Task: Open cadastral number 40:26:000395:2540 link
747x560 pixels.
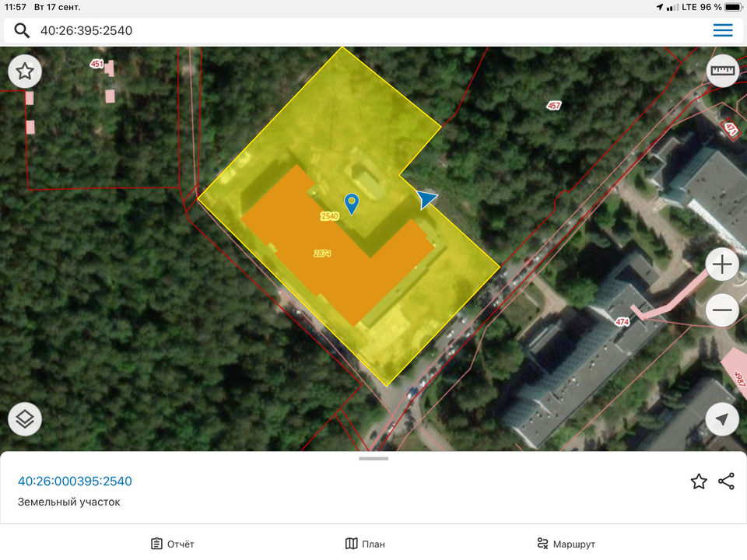Action: point(75,481)
